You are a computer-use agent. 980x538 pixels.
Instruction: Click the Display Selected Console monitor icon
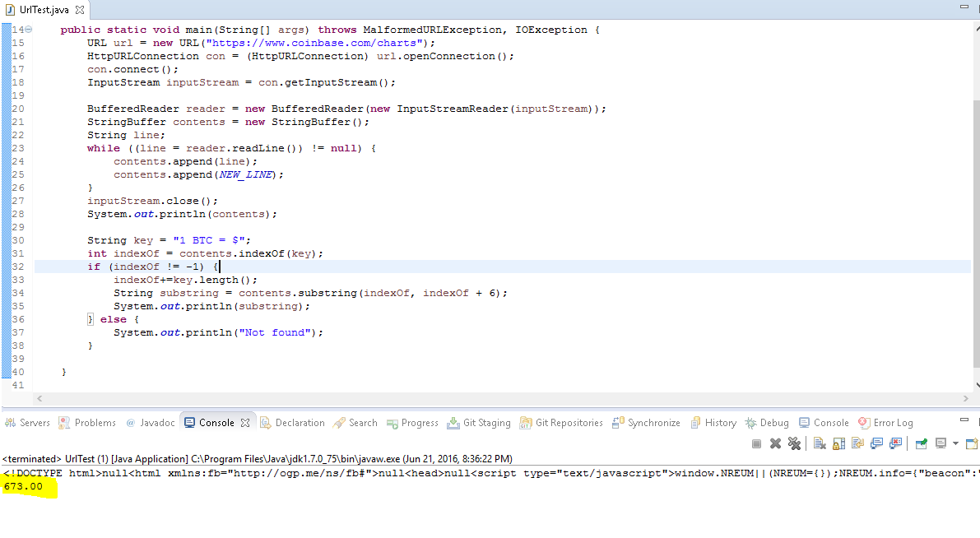941,443
